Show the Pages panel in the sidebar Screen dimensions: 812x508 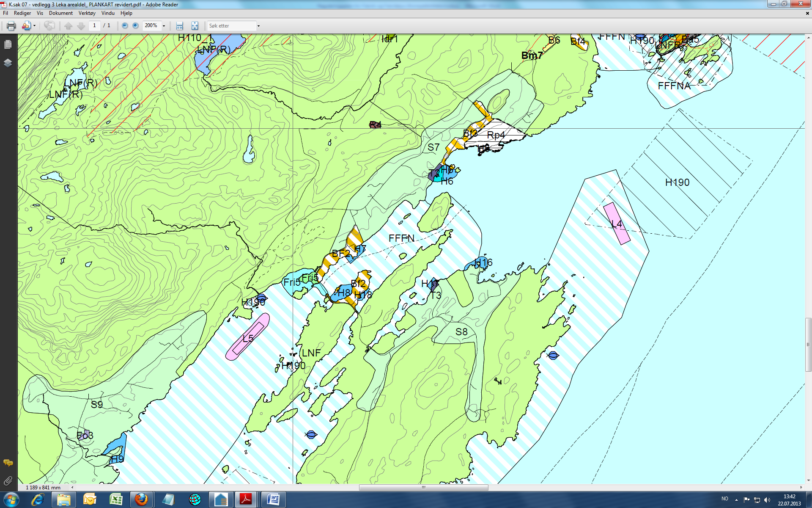8,44
